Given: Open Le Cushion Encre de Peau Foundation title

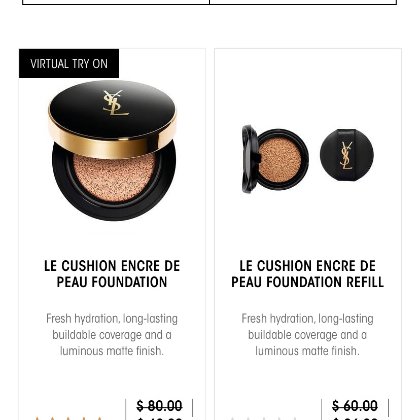Looking at the screenshot, I should 112,274.
